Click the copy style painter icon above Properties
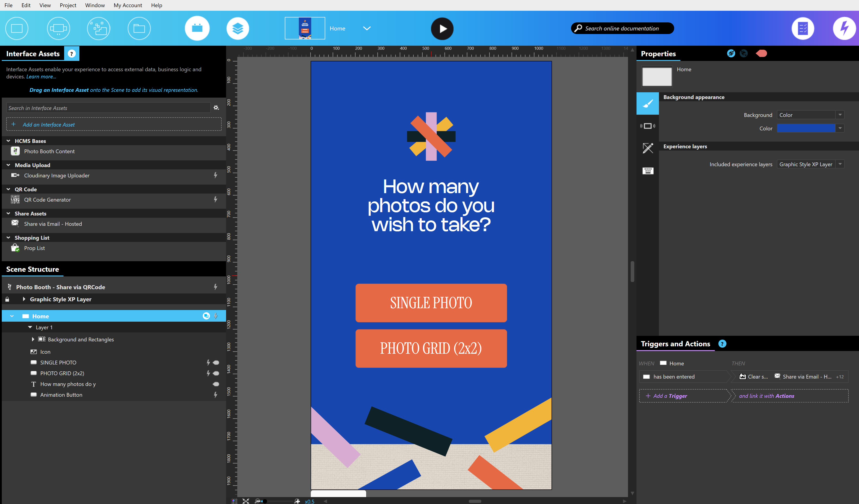The width and height of the screenshot is (859, 504). coord(731,53)
